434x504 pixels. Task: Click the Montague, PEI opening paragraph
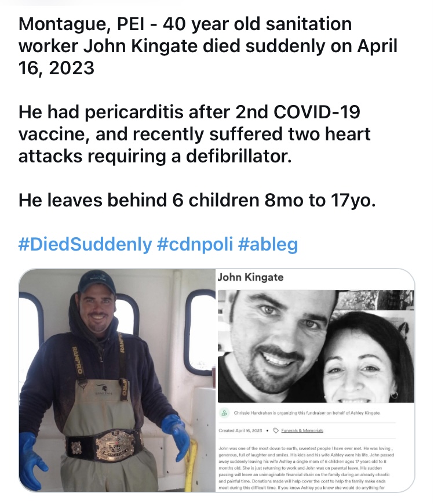(x=208, y=46)
